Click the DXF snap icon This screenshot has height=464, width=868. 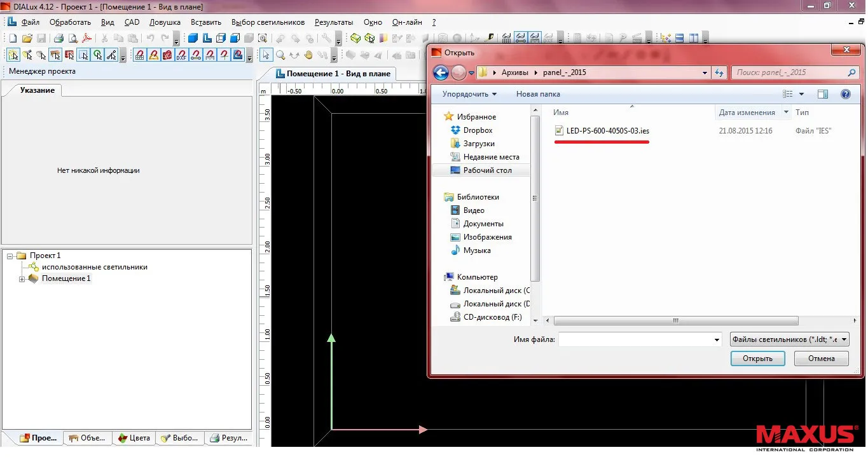[x=181, y=55]
